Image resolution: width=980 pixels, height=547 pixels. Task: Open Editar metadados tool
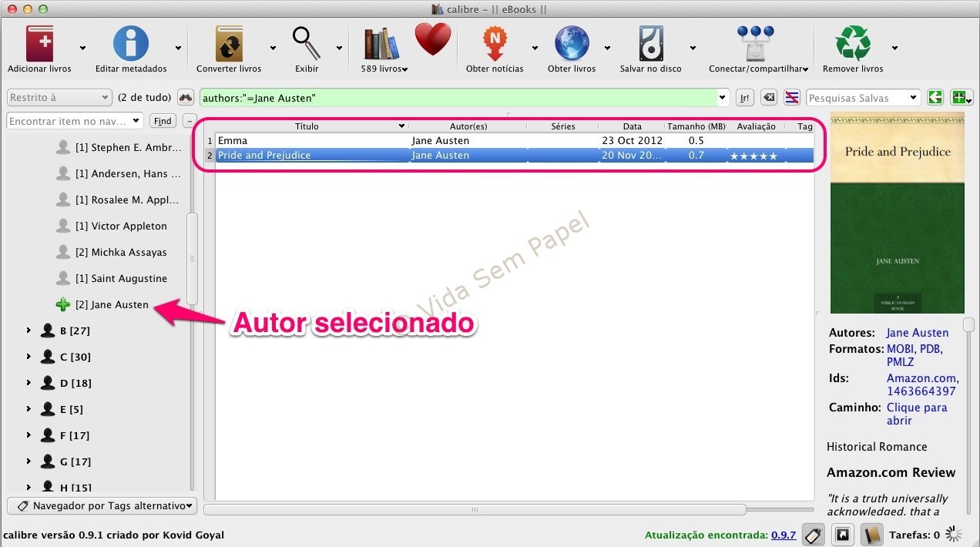pos(131,43)
